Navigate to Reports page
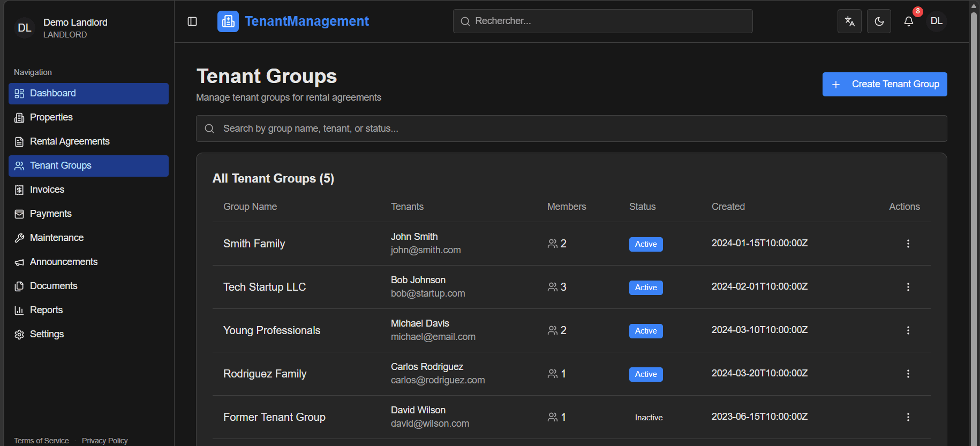The width and height of the screenshot is (980, 446). (88, 311)
